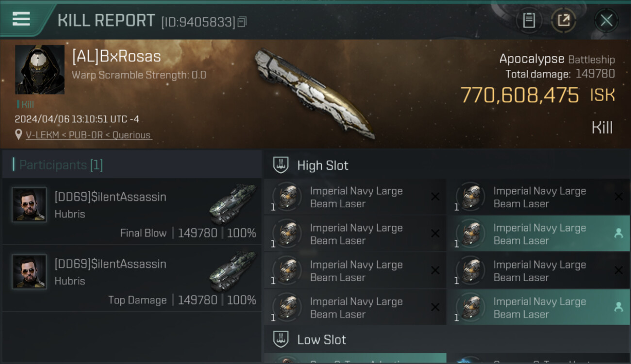Image resolution: width=631 pixels, height=364 pixels.
Task: Open the hamburger menu
Action: pos(21,19)
